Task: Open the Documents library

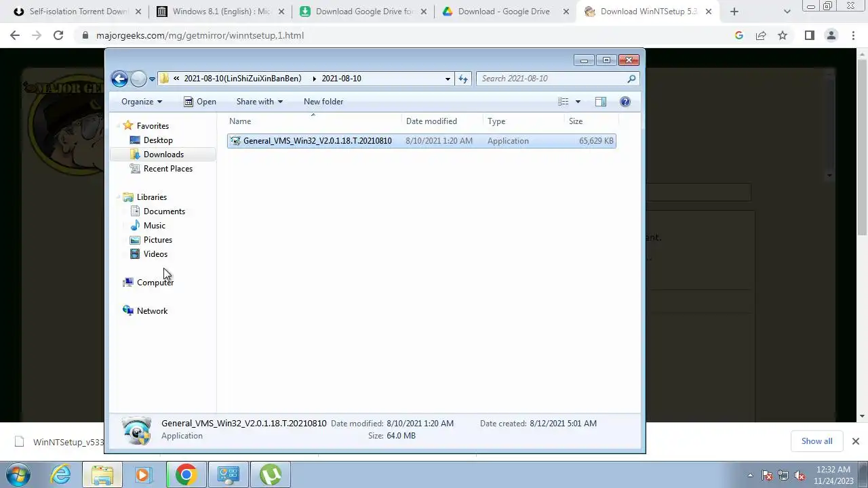Action: tap(164, 211)
